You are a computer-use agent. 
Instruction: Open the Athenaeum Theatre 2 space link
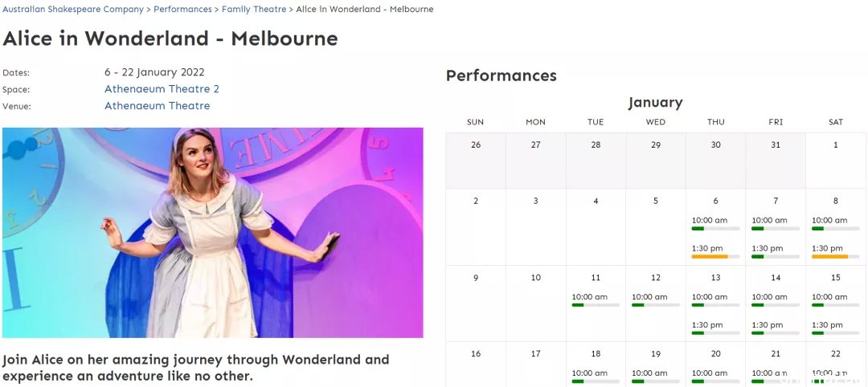(162, 89)
